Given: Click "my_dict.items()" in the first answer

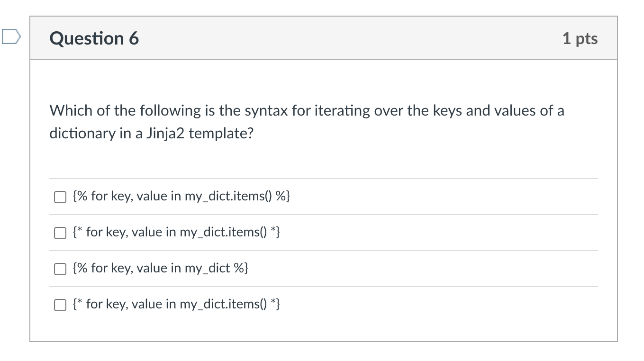Looking at the screenshot, I should (229, 196).
